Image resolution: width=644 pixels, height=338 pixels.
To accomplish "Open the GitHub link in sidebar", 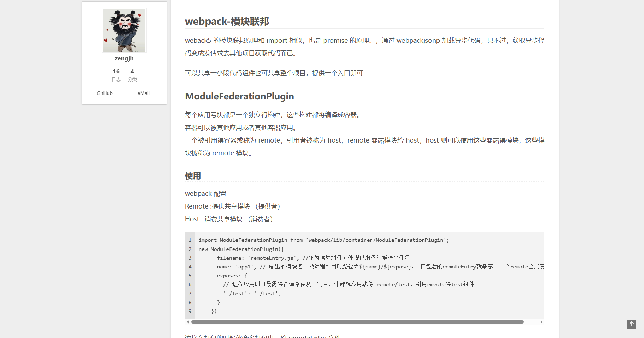I will point(105,93).
